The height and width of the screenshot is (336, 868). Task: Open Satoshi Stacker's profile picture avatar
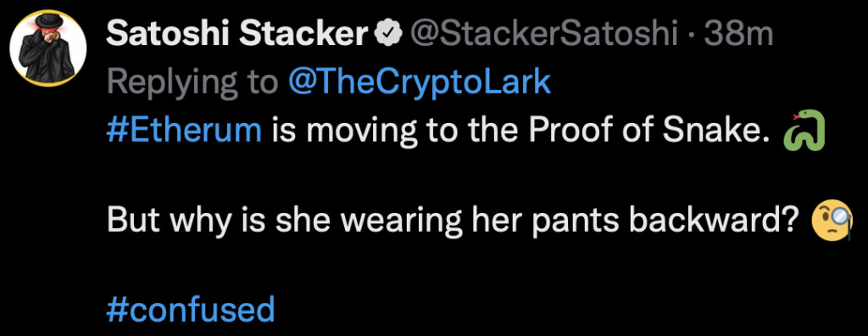(48, 48)
